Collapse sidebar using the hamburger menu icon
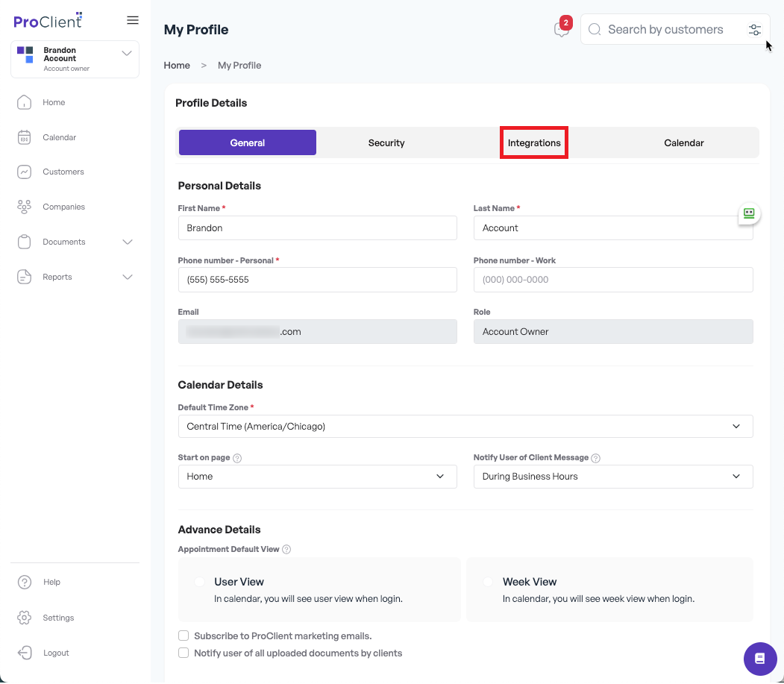 pyautogui.click(x=133, y=20)
